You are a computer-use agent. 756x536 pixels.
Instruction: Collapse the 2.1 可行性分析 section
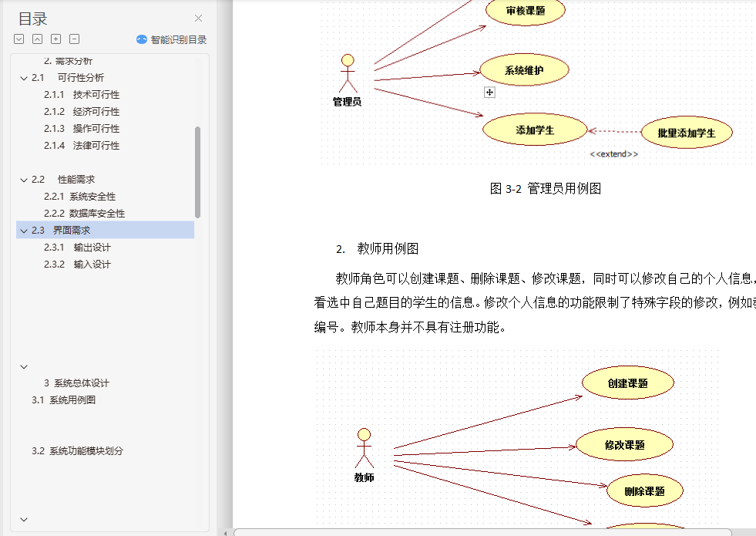tap(24, 78)
